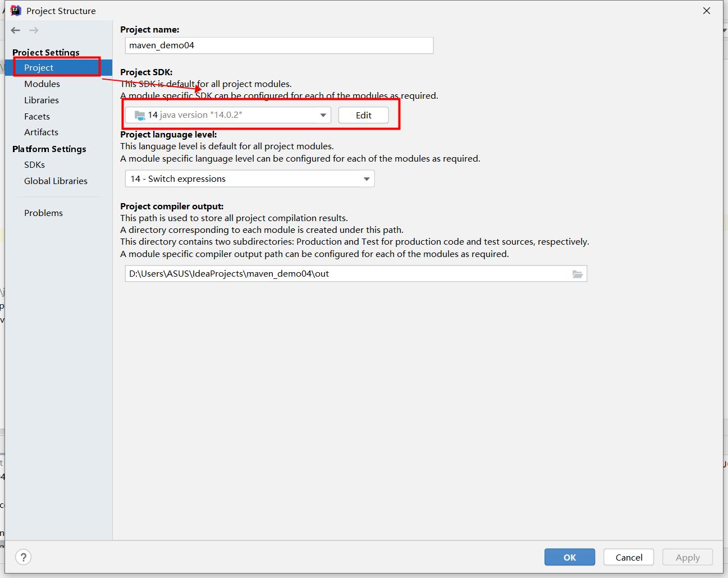Viewport: 728px width, 578px height.
Task: Click the Project compiler output heading
Action: (172, 207)
